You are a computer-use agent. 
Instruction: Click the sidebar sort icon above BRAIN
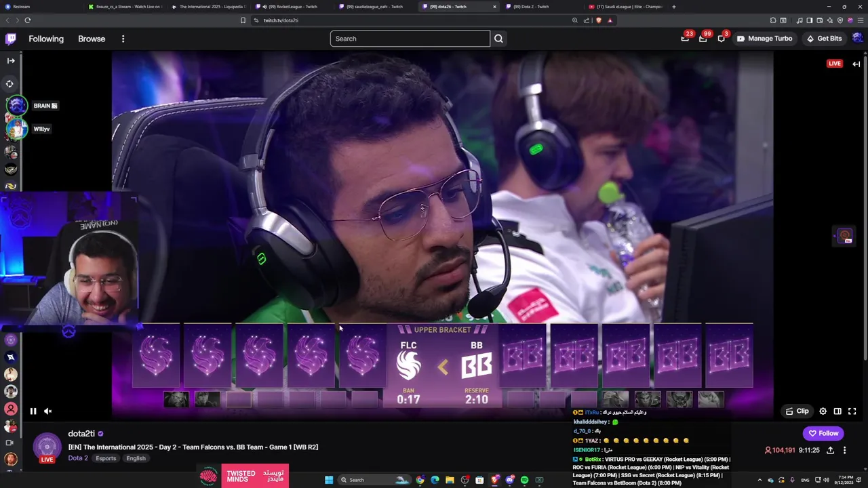pos(10,84)
